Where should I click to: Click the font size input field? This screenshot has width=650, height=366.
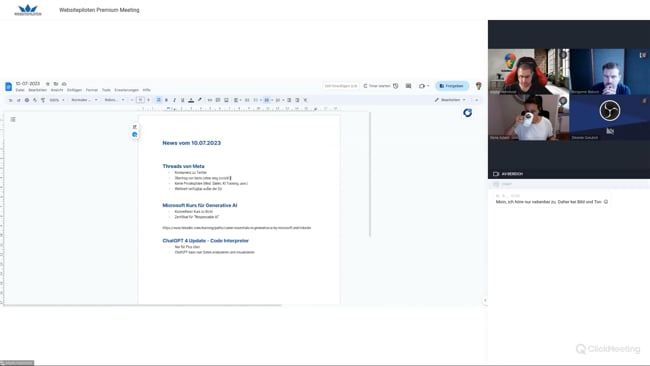click(140, 100)
